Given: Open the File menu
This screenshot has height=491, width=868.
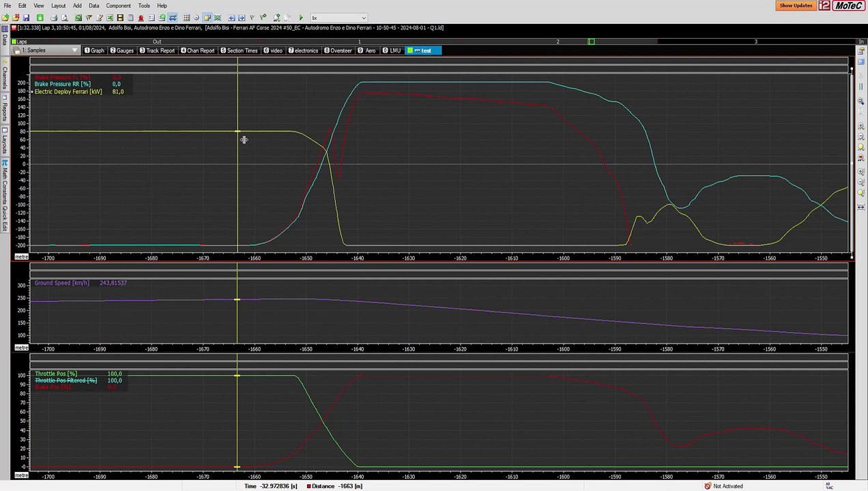Looking at the screenshot, I should (7, 5).
